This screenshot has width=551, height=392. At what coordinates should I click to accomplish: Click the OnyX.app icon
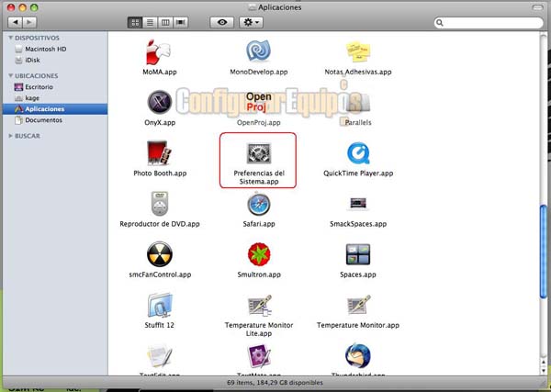click(x=160, y=102)
